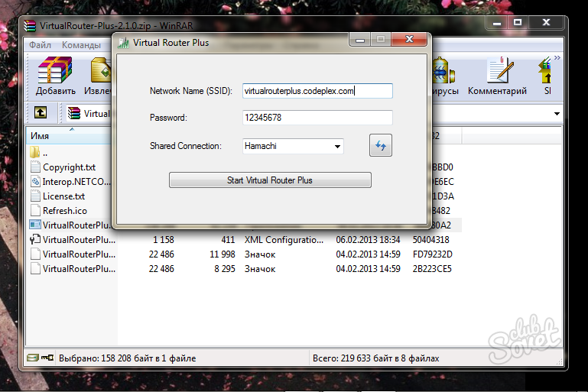Open the Команды menu
This screenshot has height=392, width=588.
[x=81, y=45]
